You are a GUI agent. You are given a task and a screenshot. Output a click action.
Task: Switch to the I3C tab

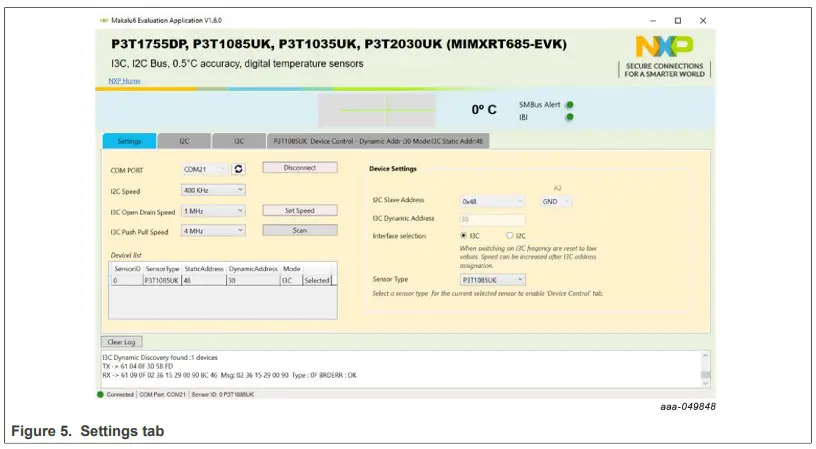tap(239, 141)
